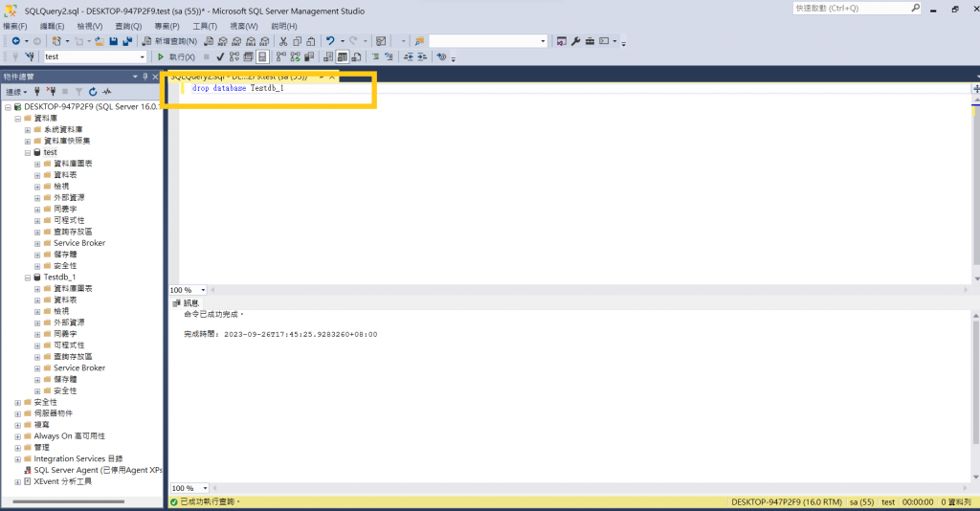Image resolution: width=980 pixels, height=511 pixels.
Task: Toggle Include Client Statistics
Action: click(x=309, y=56)
